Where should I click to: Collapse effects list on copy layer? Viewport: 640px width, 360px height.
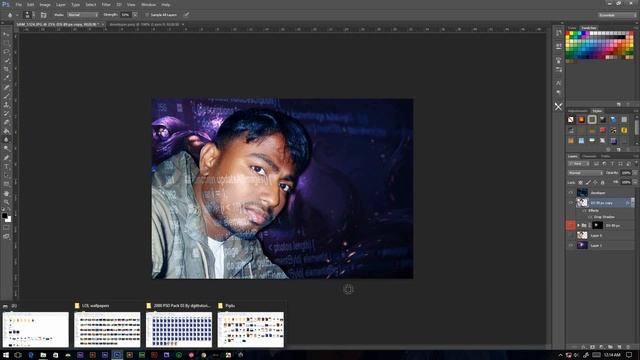coord(632,202)
